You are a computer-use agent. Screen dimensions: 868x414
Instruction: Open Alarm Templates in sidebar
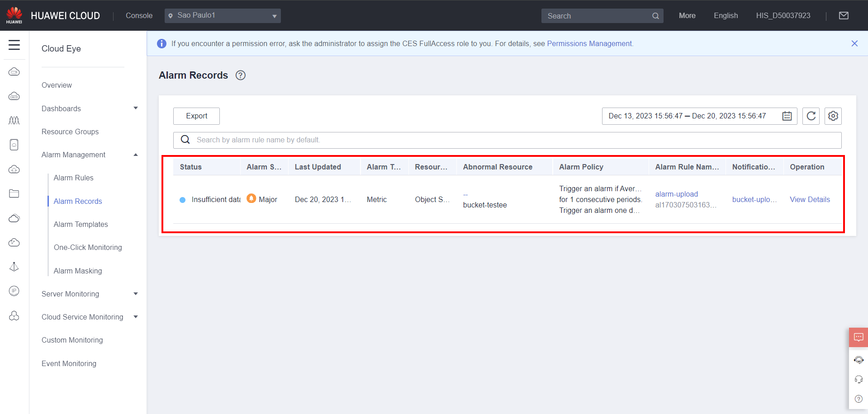[81, 224]
